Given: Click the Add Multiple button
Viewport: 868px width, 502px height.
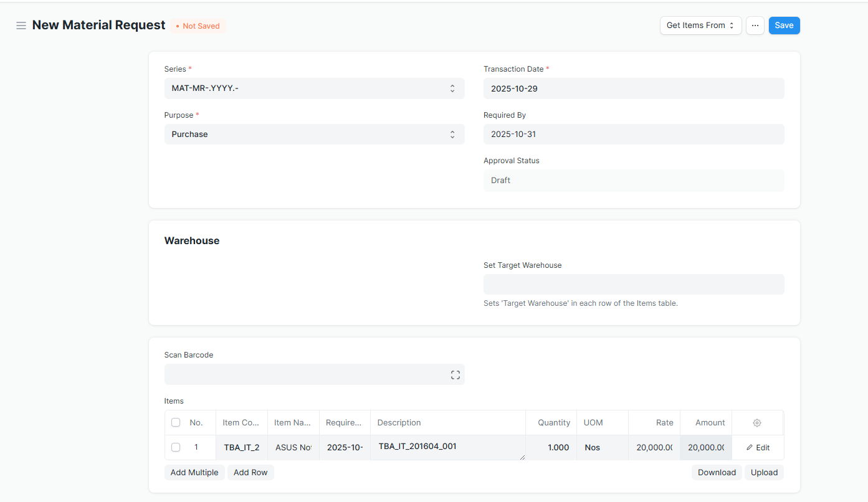Looking at the screenshot, I should point(194,473).
